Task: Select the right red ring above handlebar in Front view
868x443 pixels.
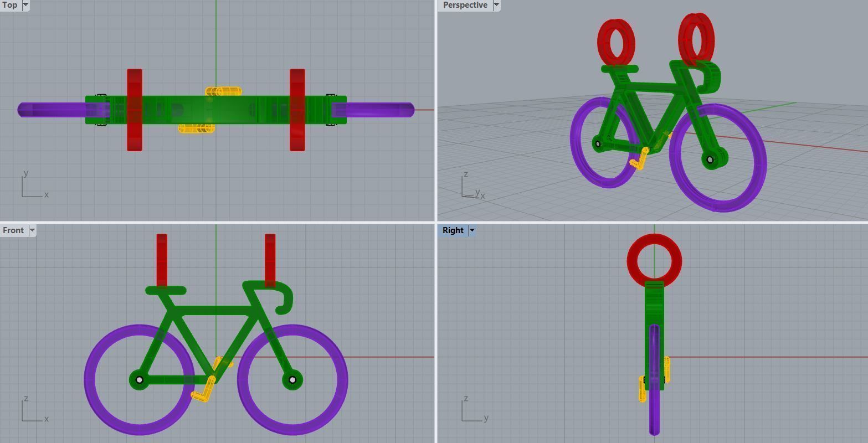Action: pyautogui.click(x=270, y=260)
